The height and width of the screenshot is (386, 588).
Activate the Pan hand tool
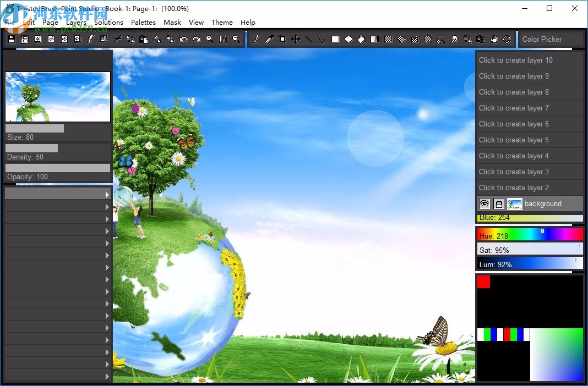point(493,39)
